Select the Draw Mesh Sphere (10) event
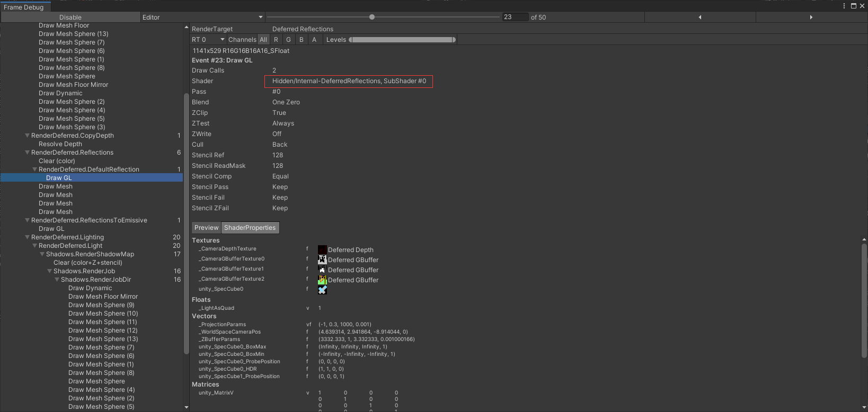 (103, 314)
